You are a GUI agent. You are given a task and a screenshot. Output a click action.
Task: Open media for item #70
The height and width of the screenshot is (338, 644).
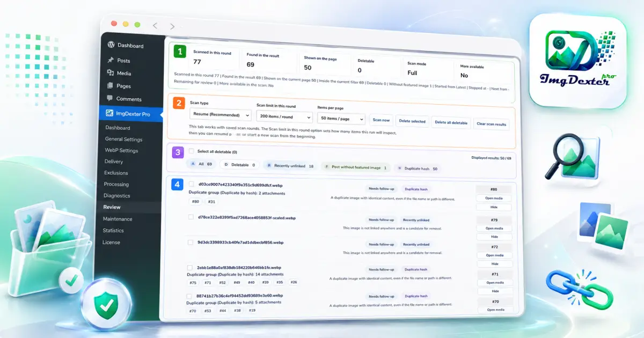[x=495, y=310]
